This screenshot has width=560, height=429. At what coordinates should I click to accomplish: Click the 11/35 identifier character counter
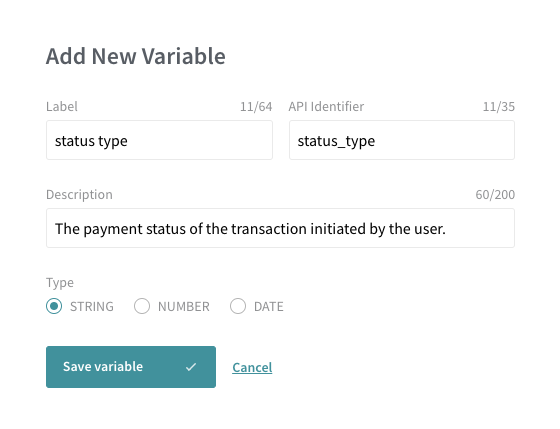[499, 106]
